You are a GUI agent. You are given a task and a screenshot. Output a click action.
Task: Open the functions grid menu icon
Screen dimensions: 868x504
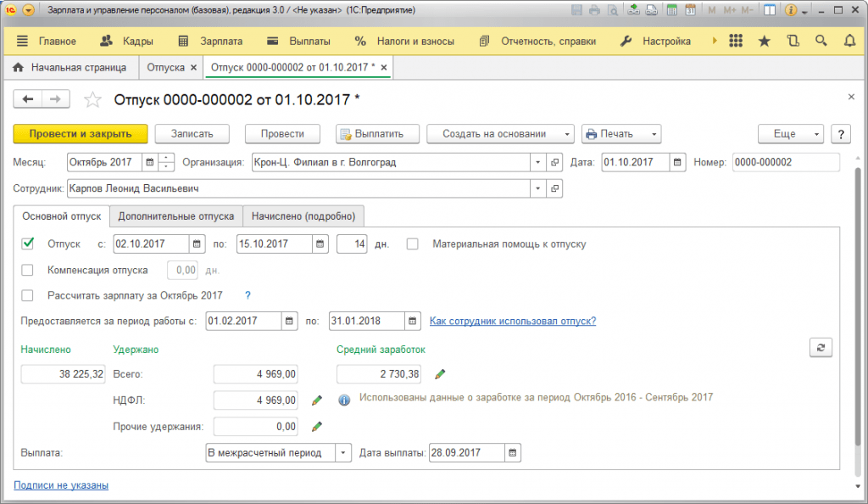pyautogui.click(x=736, y=41)
